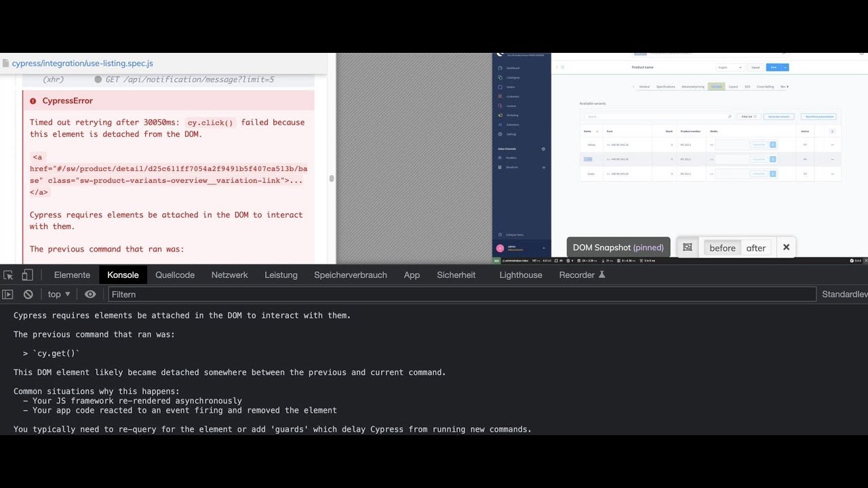The width and height of the screenshot is (868, 488).
Task: Click the red CypressError exclamation icon
Action: 33,101
